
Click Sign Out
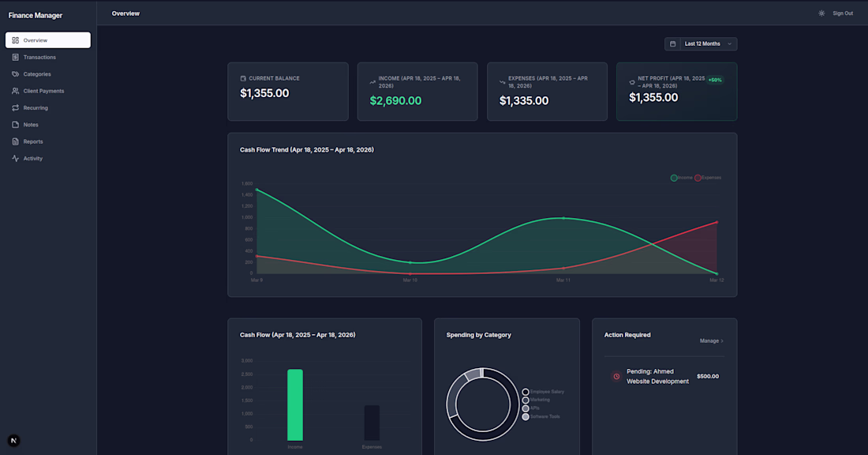[843, 13]
